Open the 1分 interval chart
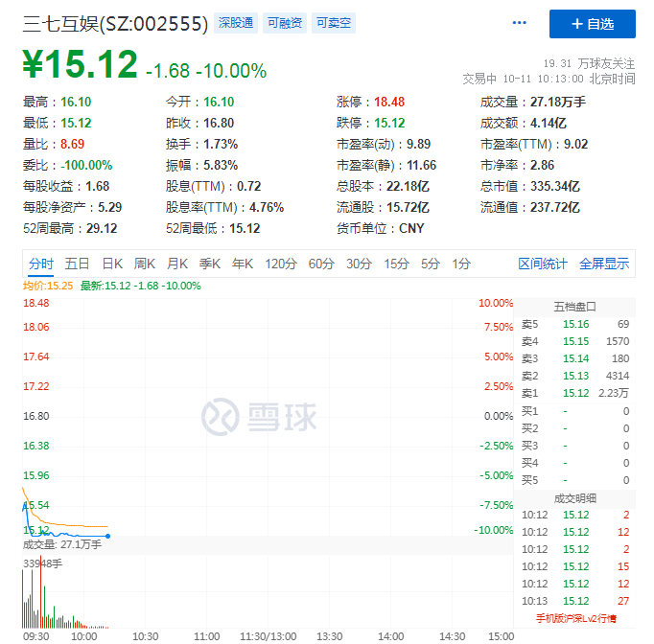The height and width of the screenshot is (644, 654). (x=461, y=264)
